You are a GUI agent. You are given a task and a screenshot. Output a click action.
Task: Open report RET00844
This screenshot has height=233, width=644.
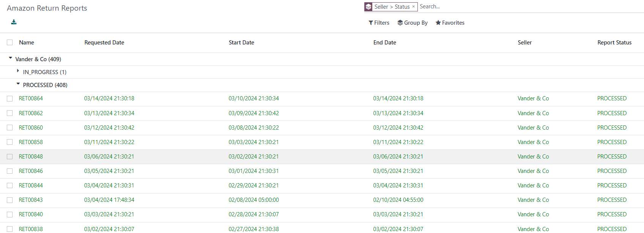(31, 185)
